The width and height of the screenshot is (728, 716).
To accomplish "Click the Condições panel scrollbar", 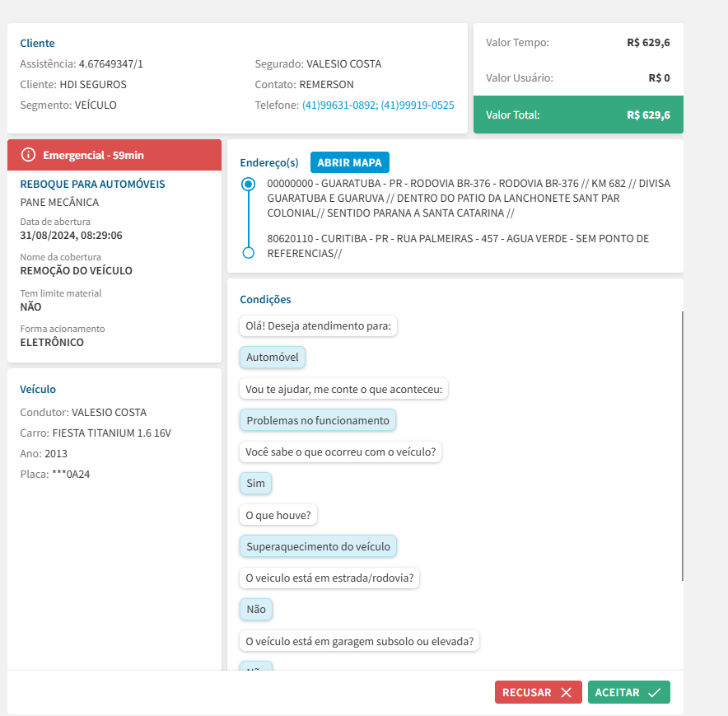I will [x=682, y=445].
